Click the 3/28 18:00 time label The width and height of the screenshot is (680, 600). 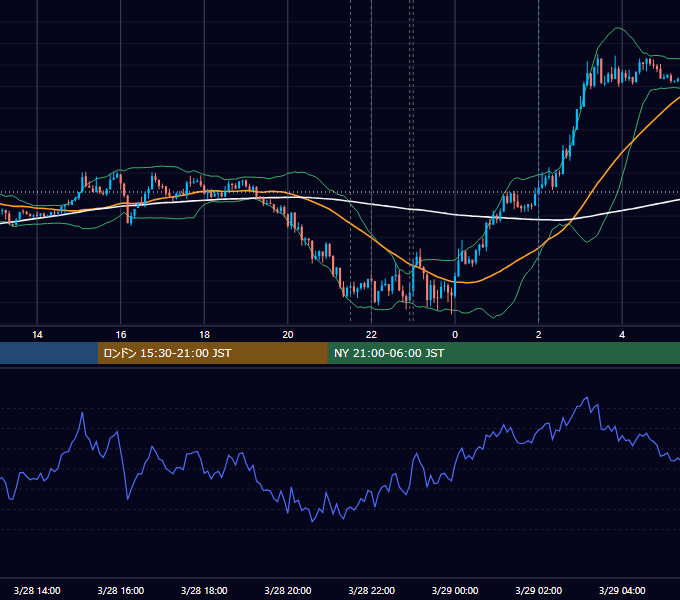click(204, 590)
